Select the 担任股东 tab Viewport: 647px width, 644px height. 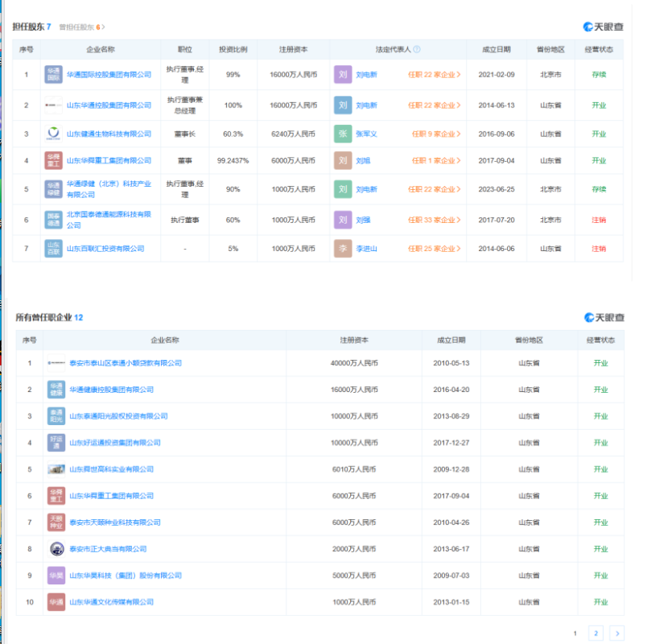(x=31, y=27)
